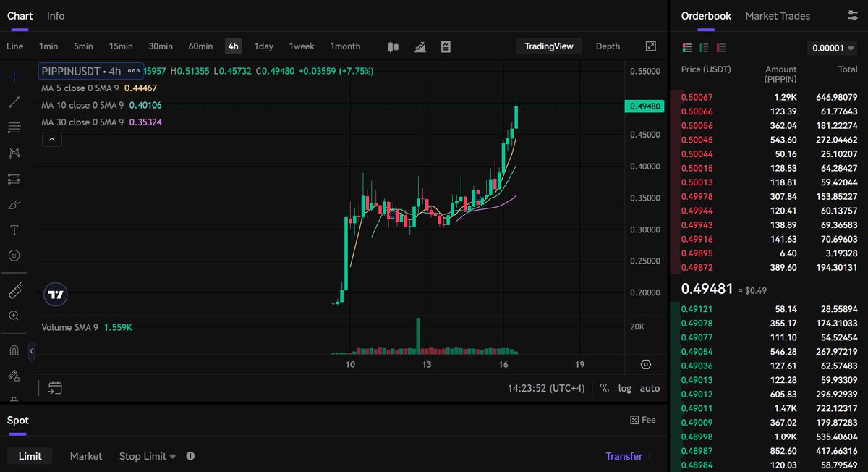Open candlestick chart style selector
This screenshot has height=472, width=868.
[393, 46]
